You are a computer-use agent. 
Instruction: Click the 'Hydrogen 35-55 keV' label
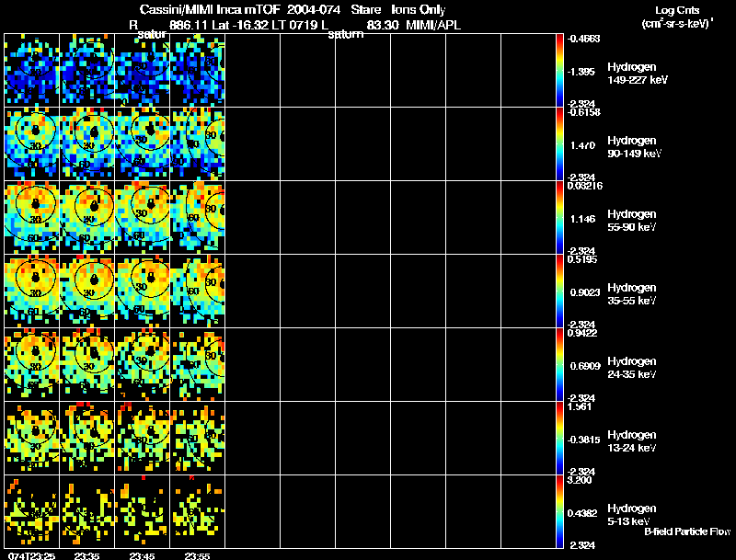[x=632, y=294]
